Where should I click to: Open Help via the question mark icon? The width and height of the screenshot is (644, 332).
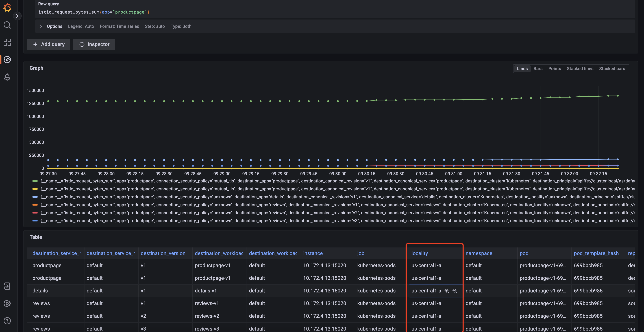(x=7, y=321)
